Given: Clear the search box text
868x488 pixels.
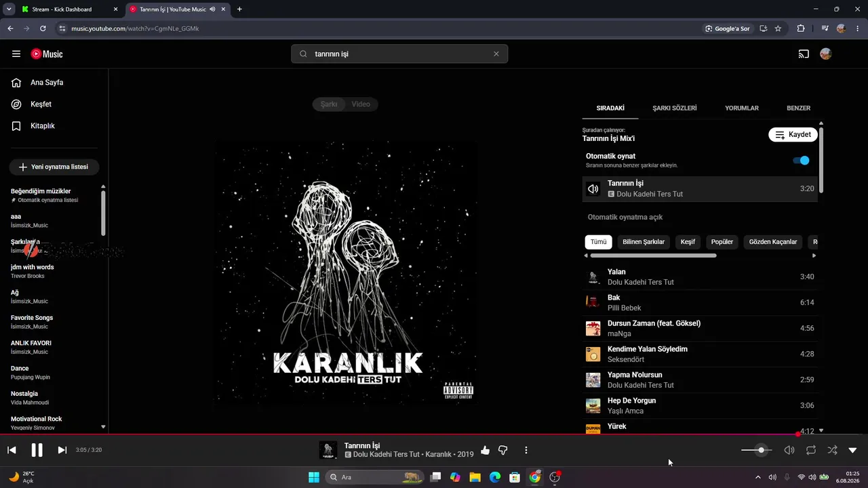Looking at the screenshot, I should (496, 54).
